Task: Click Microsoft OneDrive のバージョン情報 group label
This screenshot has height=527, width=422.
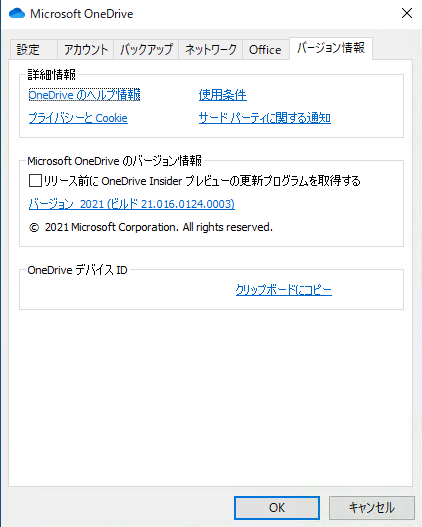Action: click(x=115, y=161)
